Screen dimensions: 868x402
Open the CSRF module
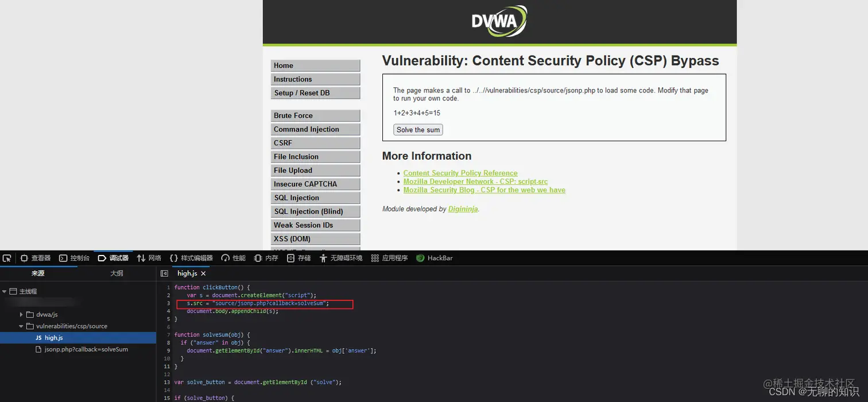point(316,143)
